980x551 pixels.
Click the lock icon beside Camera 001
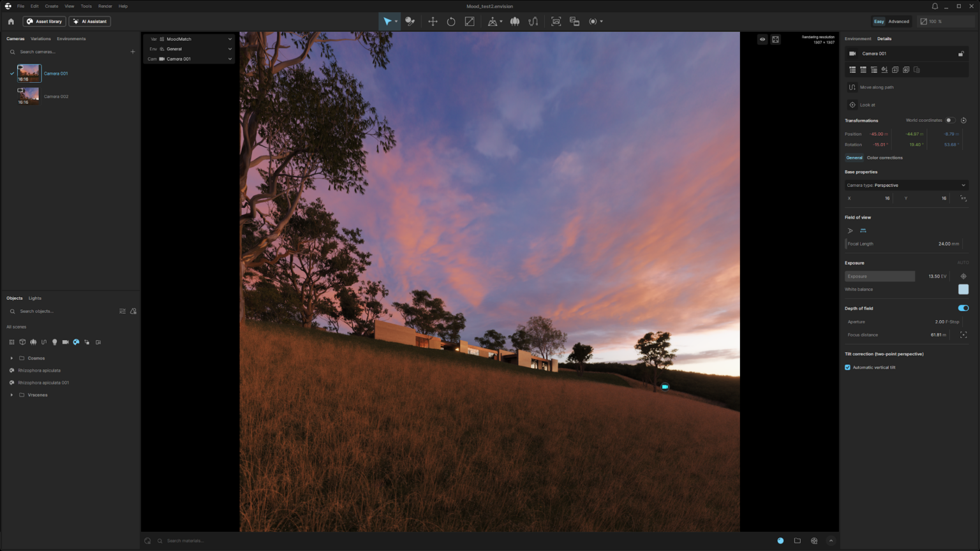point(961,54)
